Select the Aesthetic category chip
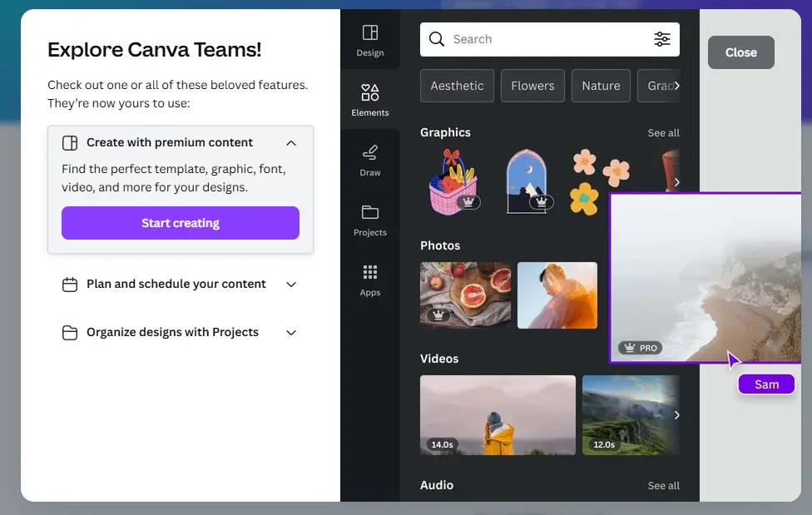 pyautogui.click(x=457, y=86)
